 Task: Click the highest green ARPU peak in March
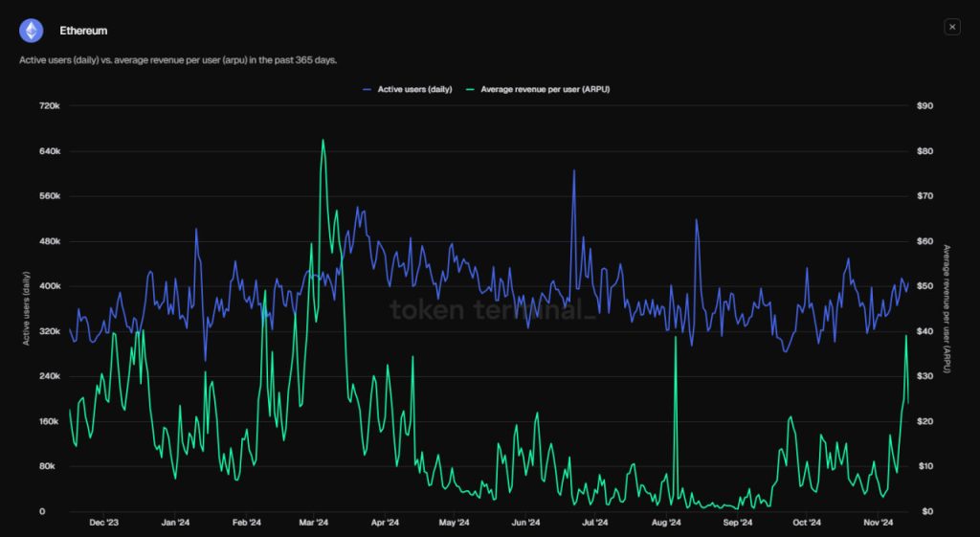point(323,141)
